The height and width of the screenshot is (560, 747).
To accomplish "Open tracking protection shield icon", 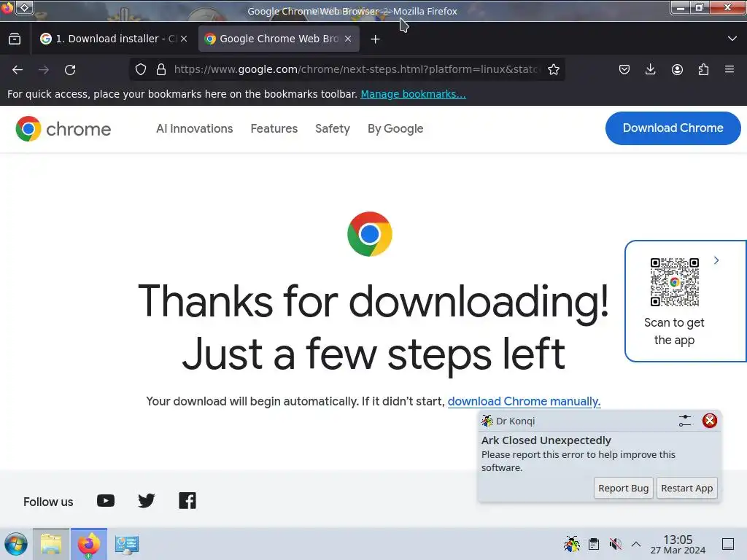I will point(141,69).
